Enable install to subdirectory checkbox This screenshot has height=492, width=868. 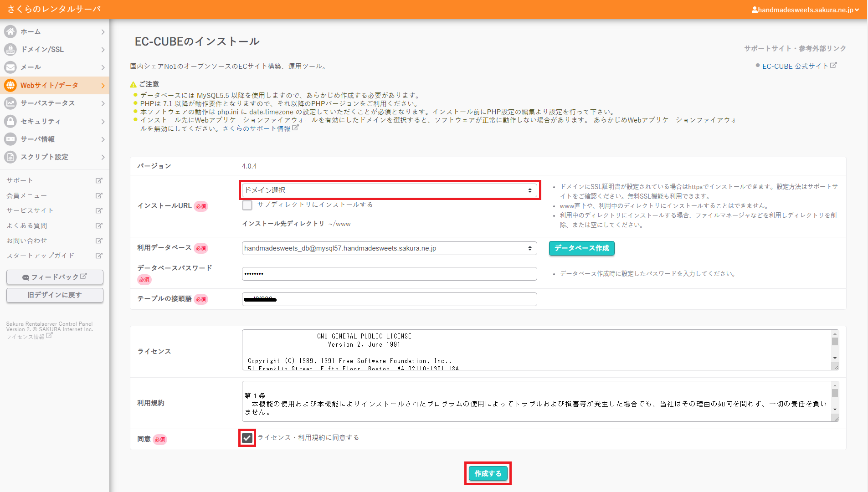click(247, 205)
